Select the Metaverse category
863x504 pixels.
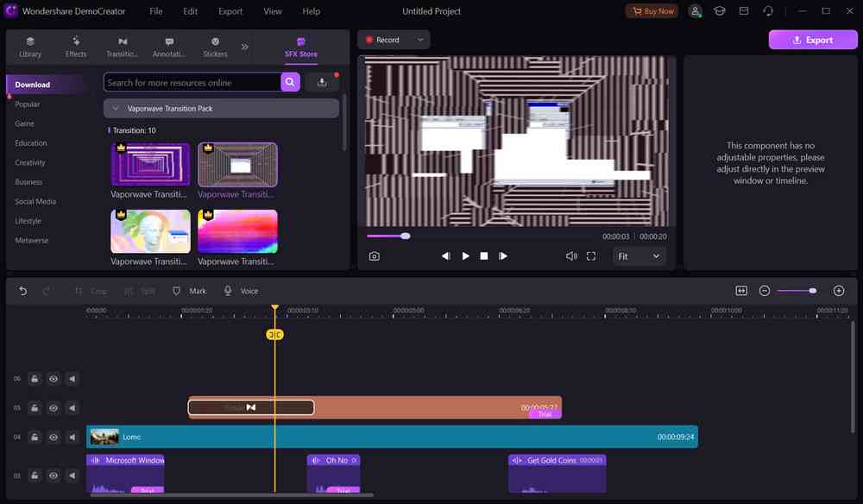click(x=31, y=241)
